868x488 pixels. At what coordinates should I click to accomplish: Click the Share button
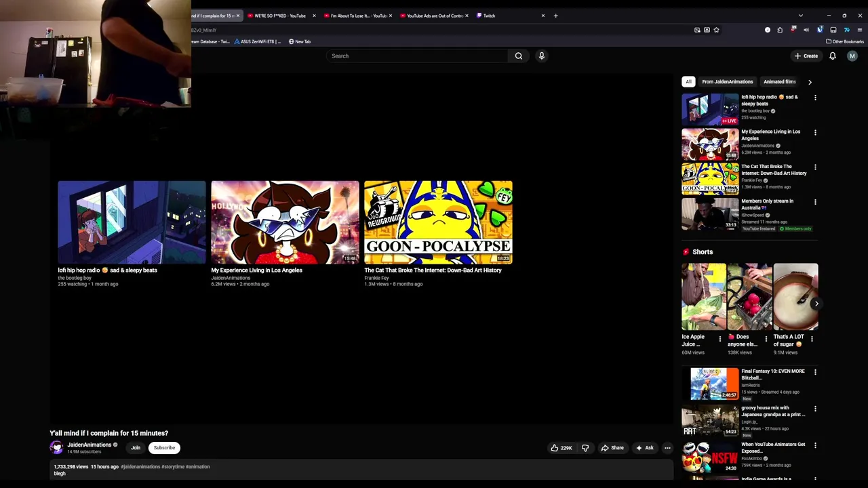[x=612, y=447]
